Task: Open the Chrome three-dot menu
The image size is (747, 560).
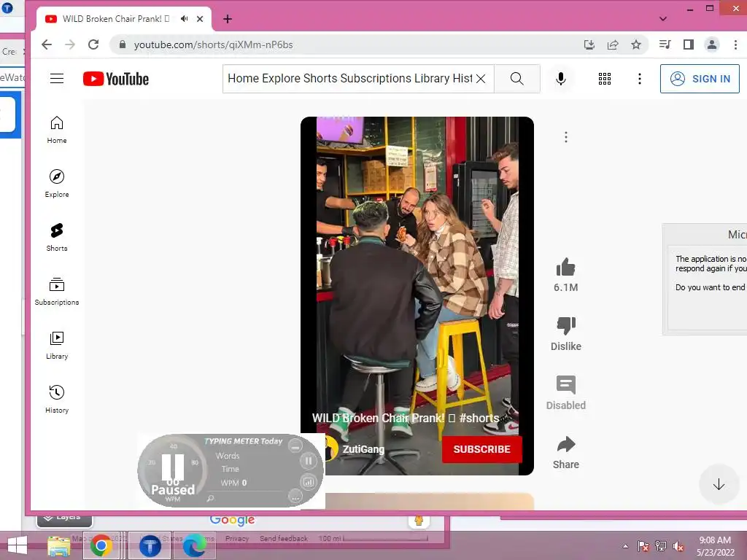Action: (735, 44)
